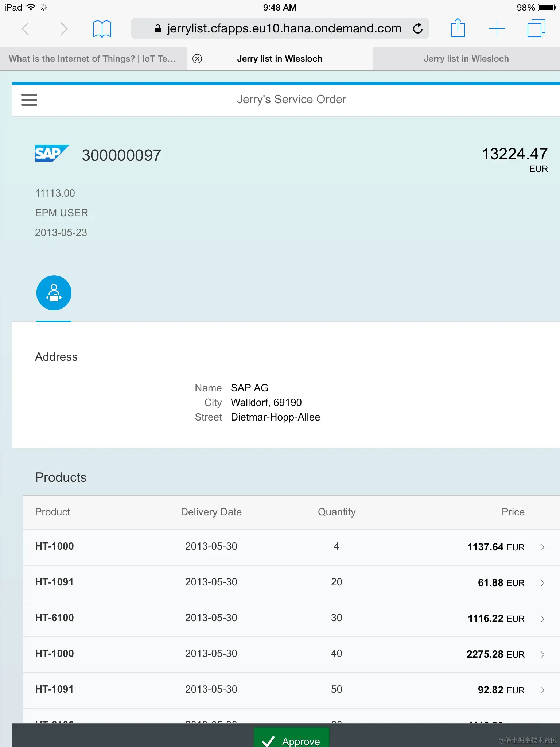Tap the 9:48 AM clock
The width and height of the screenshot is (560, 747).
coord(280,7)
